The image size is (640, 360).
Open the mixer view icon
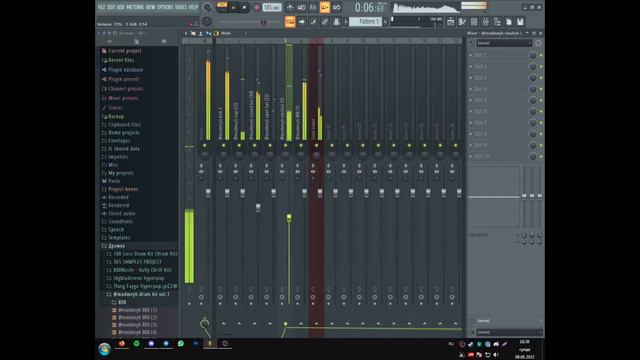tap(486, 22)
